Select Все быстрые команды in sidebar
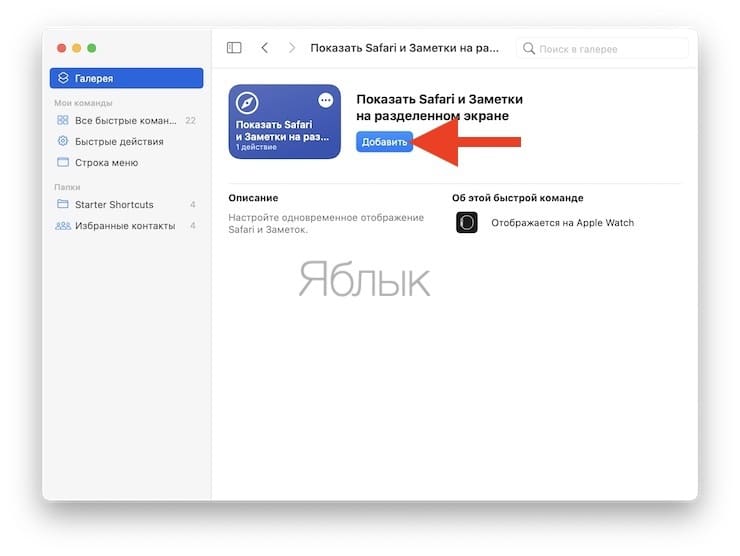Screen dimensions: 740x556 point(126,120)
